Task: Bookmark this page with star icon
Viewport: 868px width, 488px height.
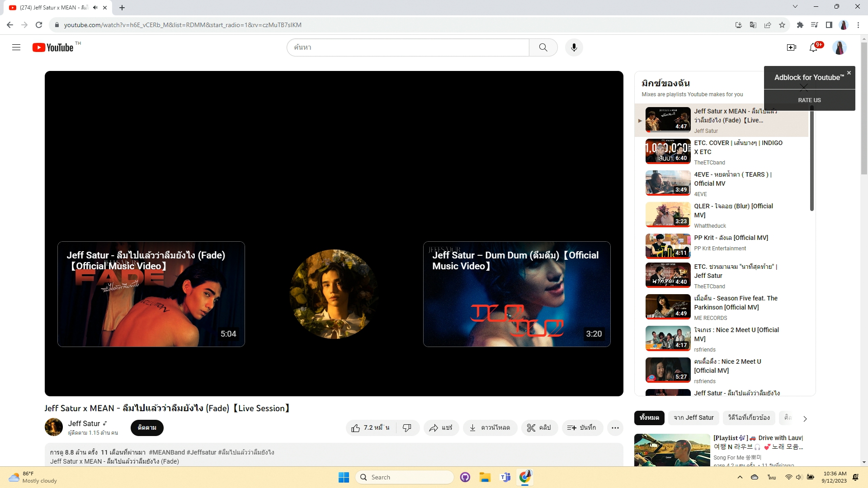Action: 782,25
